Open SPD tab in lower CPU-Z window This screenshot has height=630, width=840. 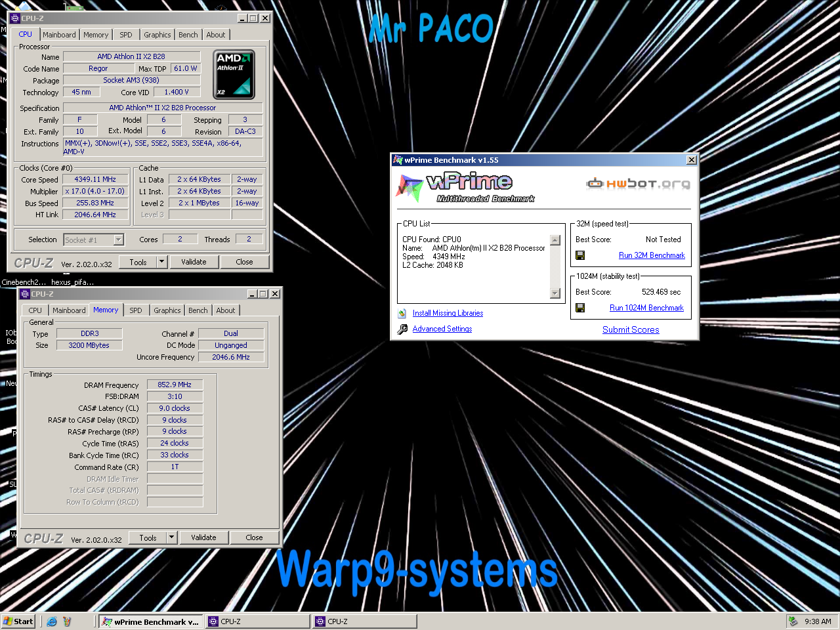(136, 310)
